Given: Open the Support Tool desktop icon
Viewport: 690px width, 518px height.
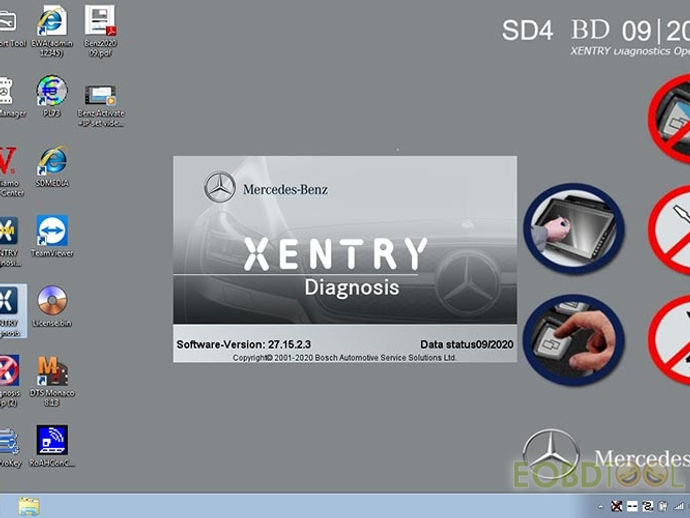Looking at the screenshot, I should click(x=11, y=29).
